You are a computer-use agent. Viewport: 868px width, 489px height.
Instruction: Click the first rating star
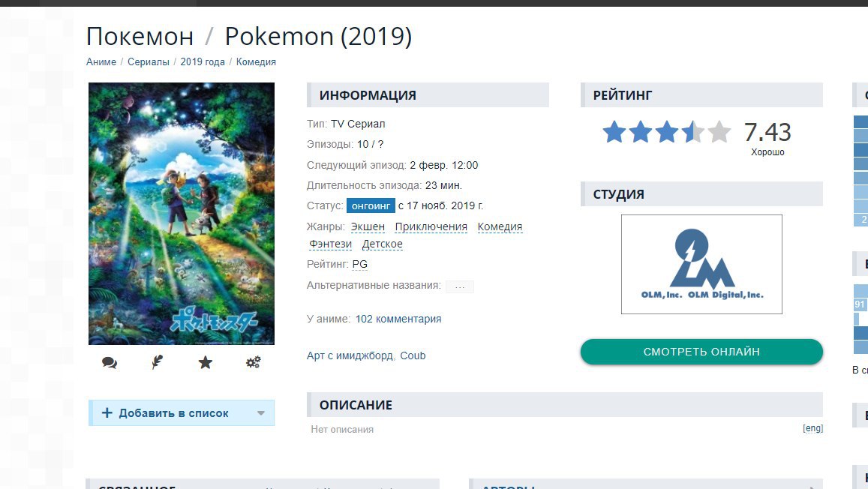614,132
